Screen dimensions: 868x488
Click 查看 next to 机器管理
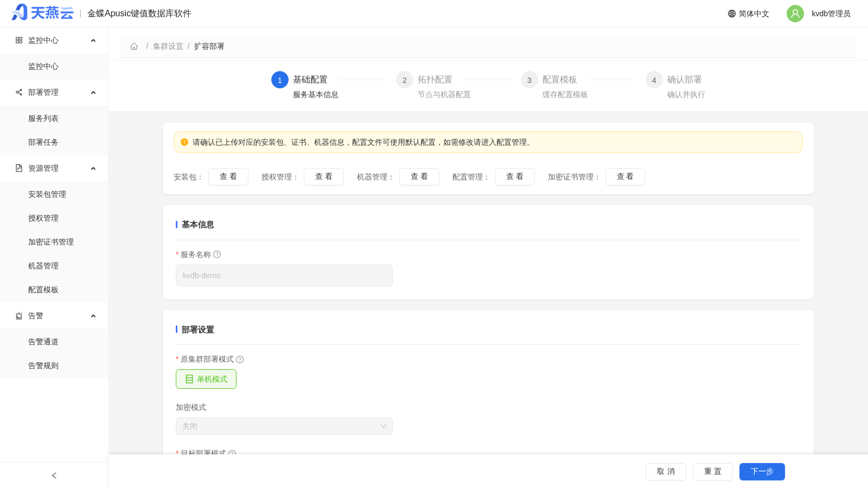[419, 177]
